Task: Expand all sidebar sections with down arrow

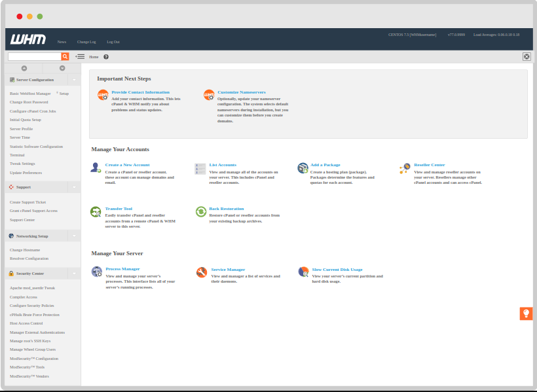Action: 62,68
